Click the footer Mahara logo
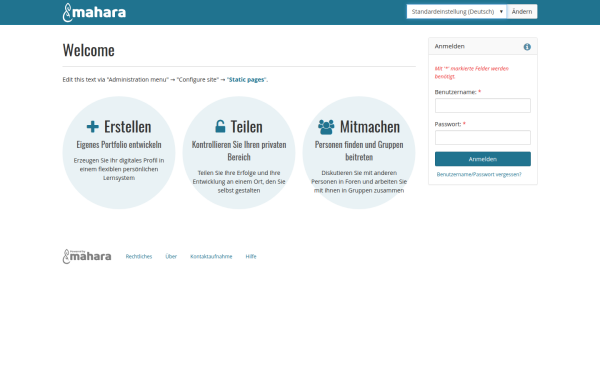600x375 pixels. click(x=87, y=256)
